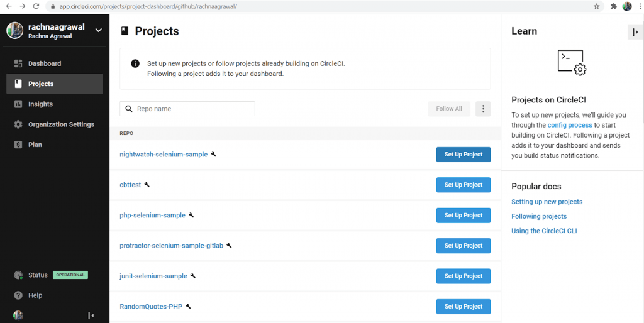Open the nightwatch-selenium-sample repo link
This screenshot has height=323, width=644.
164,155
